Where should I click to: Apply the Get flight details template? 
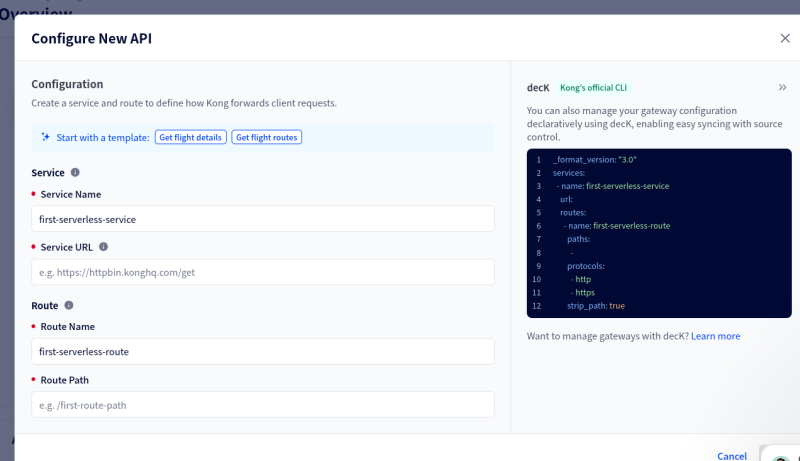[x=190, y=137]
